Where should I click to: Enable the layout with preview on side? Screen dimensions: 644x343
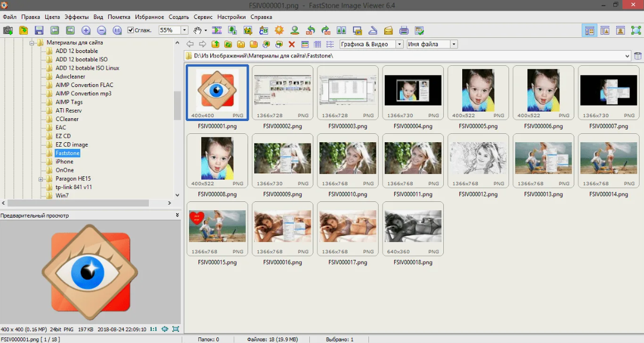pyautogui.click(x=605, y=31)
